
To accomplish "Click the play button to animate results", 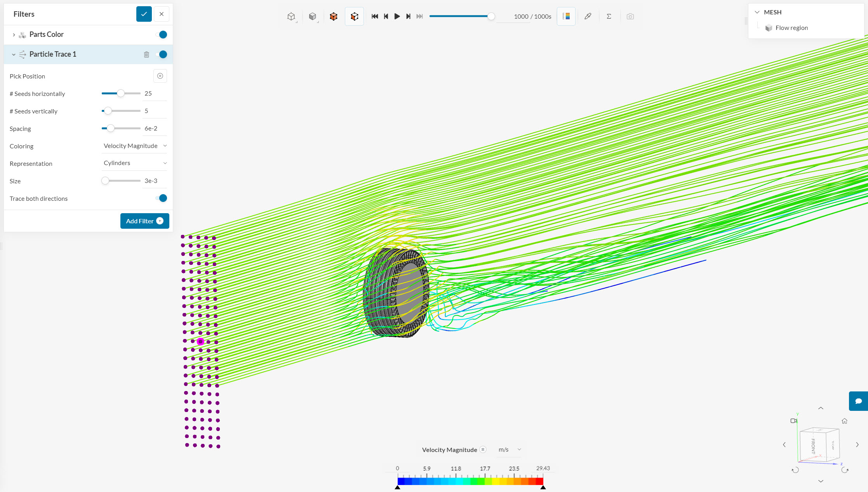I will 397,16.
